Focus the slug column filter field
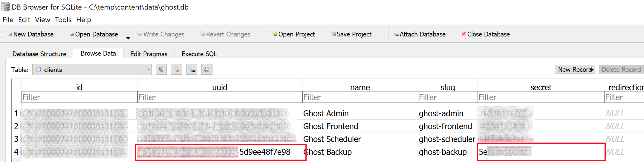Image resolution: width=644 pixels, height=162 pixels. [448, 97]
